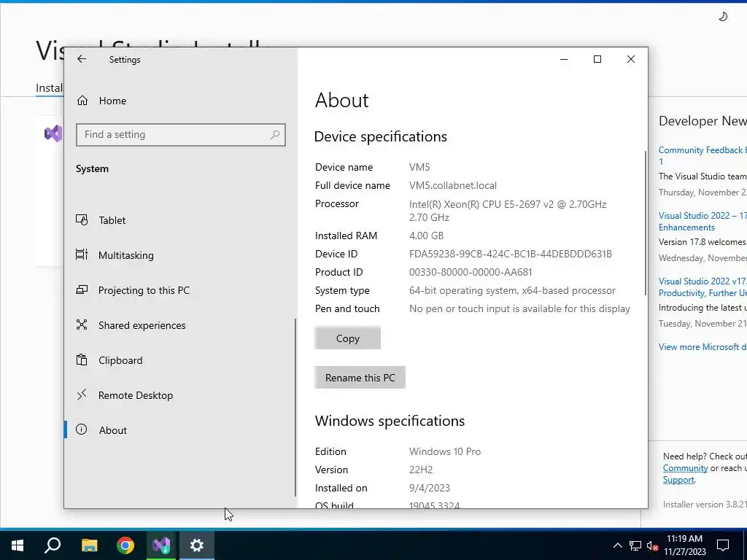Click the Tablet icon in sidebar
Viewport: 747px width, 560px height.
(82, 220)
